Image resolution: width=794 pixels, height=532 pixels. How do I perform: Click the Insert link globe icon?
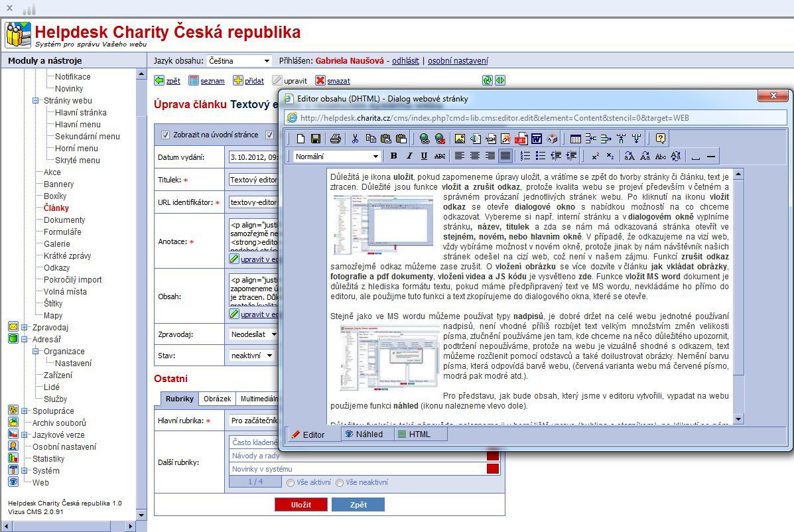425,138
